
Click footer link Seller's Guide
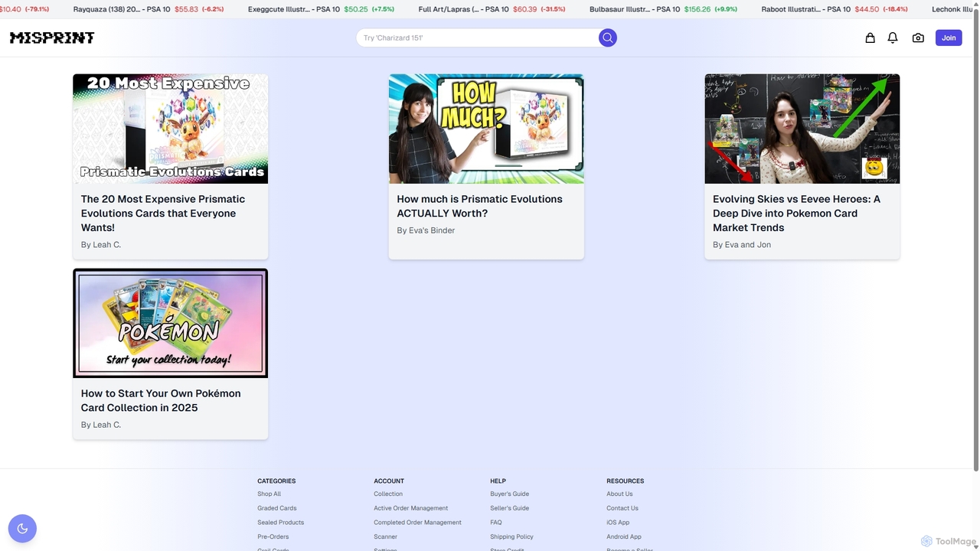[x=509, y=508]
